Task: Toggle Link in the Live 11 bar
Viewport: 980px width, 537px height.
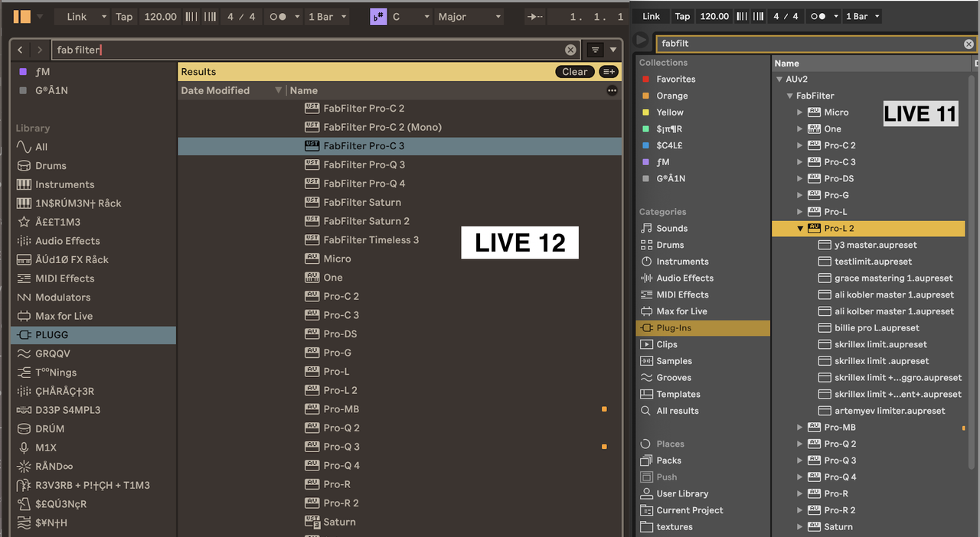Action: click(652, 16)
